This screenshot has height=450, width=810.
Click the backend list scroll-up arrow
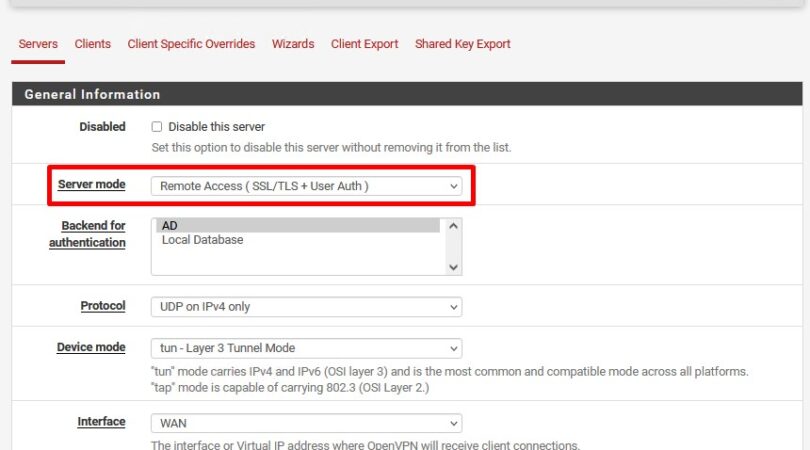click(x=454, y=226)
